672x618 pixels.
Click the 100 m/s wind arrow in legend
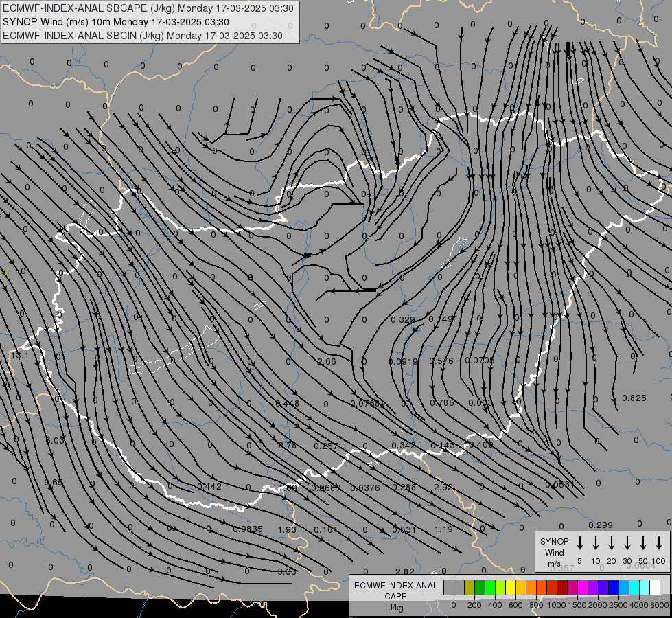pyautogui.click(x=659, y=543)
